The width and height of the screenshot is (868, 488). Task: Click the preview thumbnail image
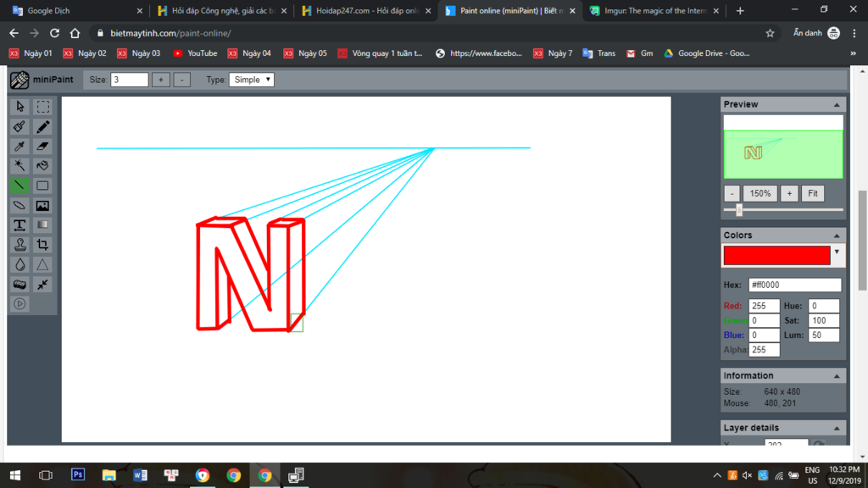[x=783, y=147]
